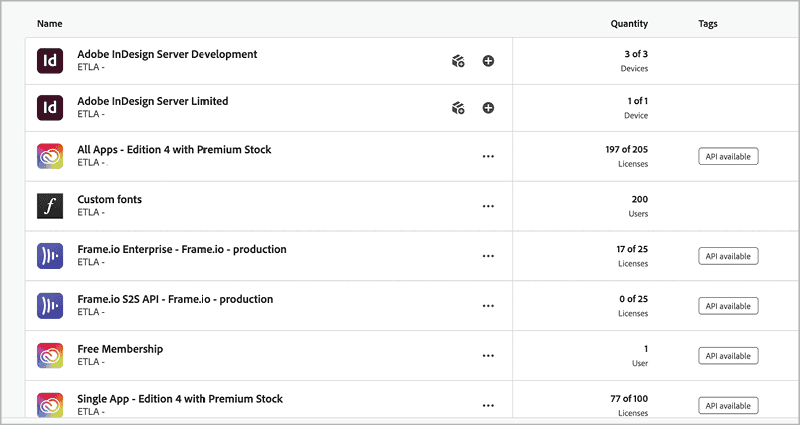Image resolution: width=800 pixels, height=425 pixels.
Task: Open the ellipsis menu for Frame.io S2S API
Action: coord(488,306)
